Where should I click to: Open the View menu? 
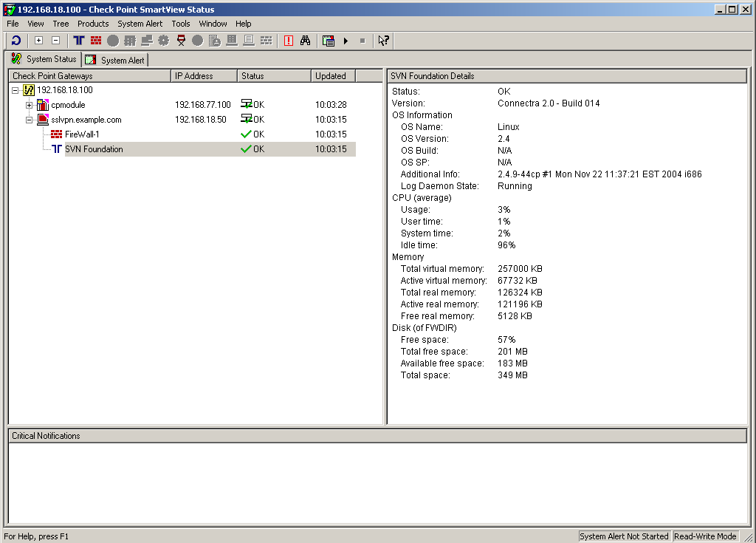tap(35, 24)
